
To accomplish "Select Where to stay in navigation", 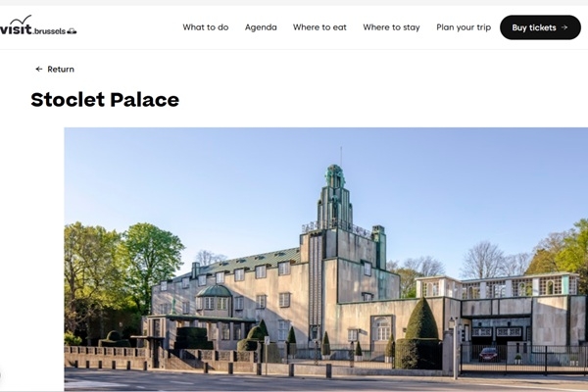I will tap(391, 27).
